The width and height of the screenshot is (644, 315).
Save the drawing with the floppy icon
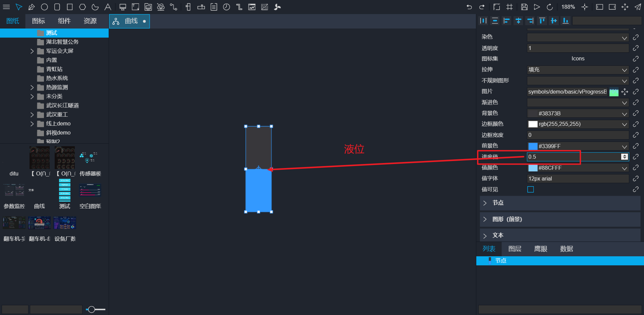tap(524, 7)
